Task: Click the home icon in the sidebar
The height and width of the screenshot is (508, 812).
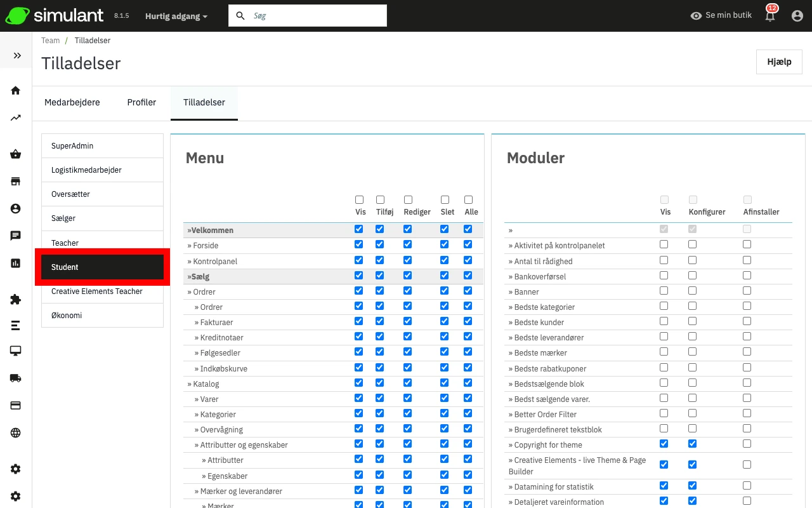Action: tap(16, 90)
